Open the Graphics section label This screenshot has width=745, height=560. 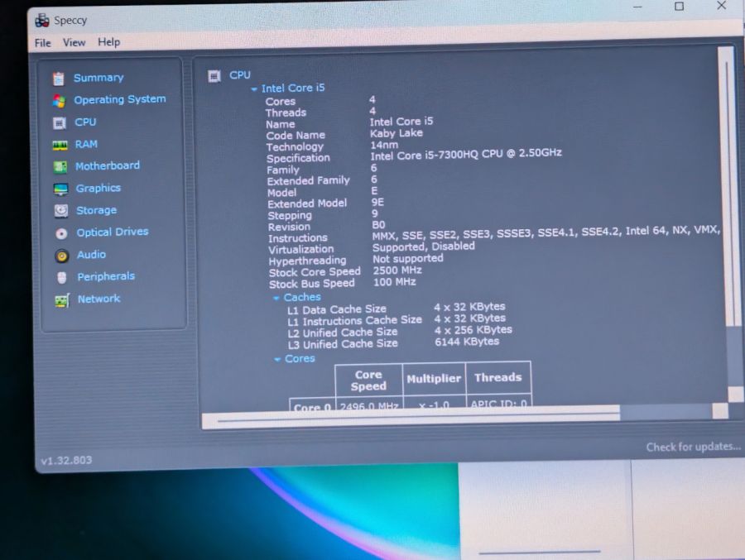(x=98, y=188)
